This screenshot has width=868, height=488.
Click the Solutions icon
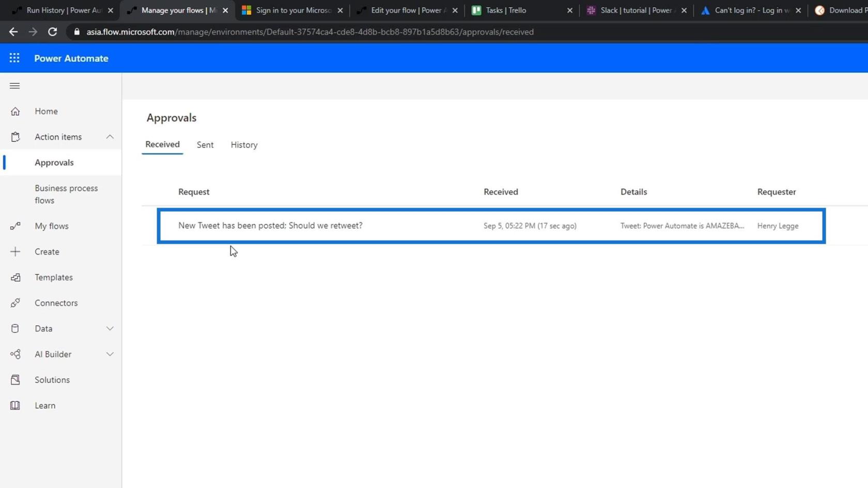[x=15, y=380]
